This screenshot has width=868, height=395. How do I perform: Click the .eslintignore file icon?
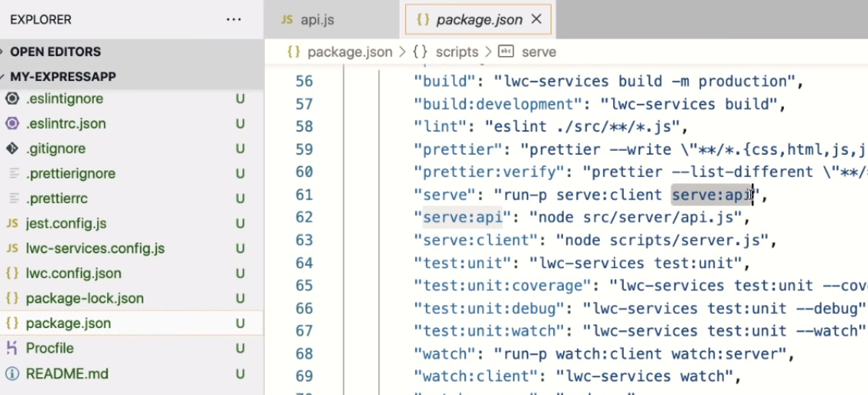(12, 99)
